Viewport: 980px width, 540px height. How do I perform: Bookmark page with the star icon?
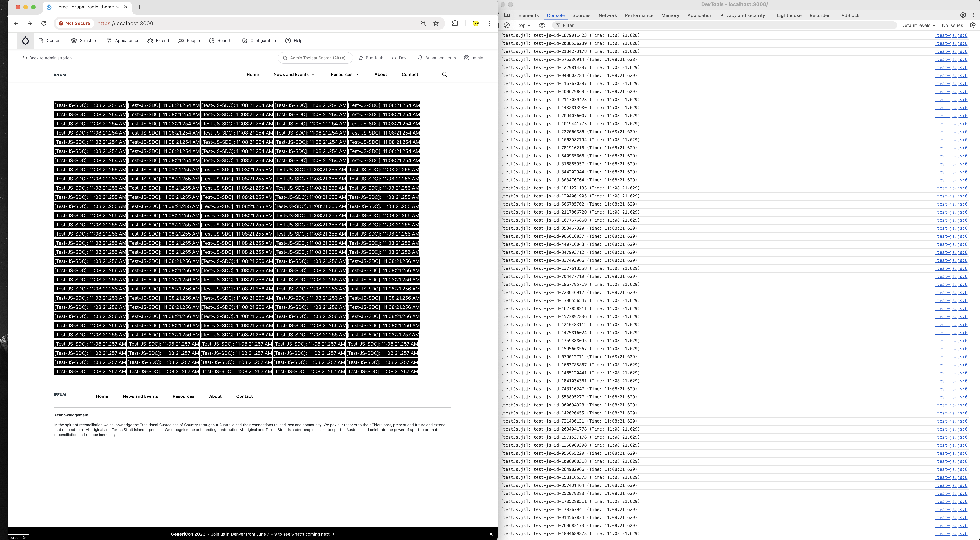click(x=436, y=23)
